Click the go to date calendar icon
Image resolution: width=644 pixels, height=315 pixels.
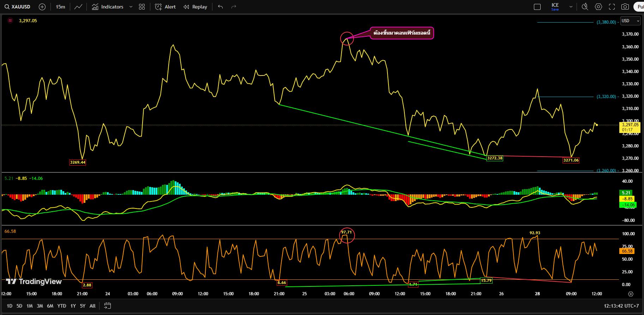(x=108, y=306)
